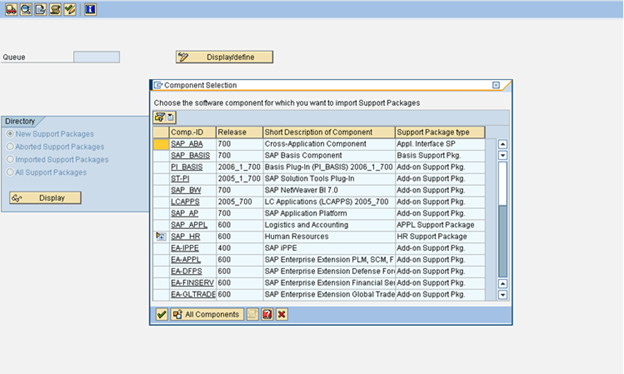Viewport: 624px width, 374px height.
Task: Click the checkmark-and-pencil Confirm toolbar icon
Action: (x=70, y=9)
